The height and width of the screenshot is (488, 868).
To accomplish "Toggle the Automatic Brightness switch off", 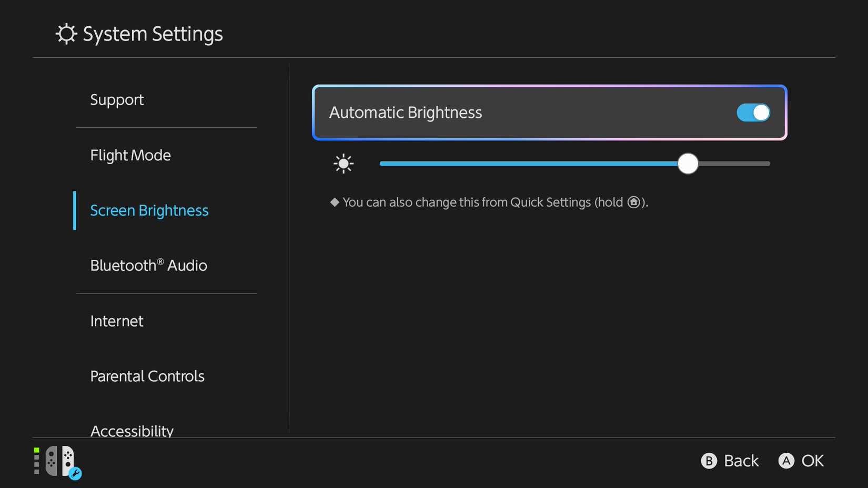I will click(753, 113).
